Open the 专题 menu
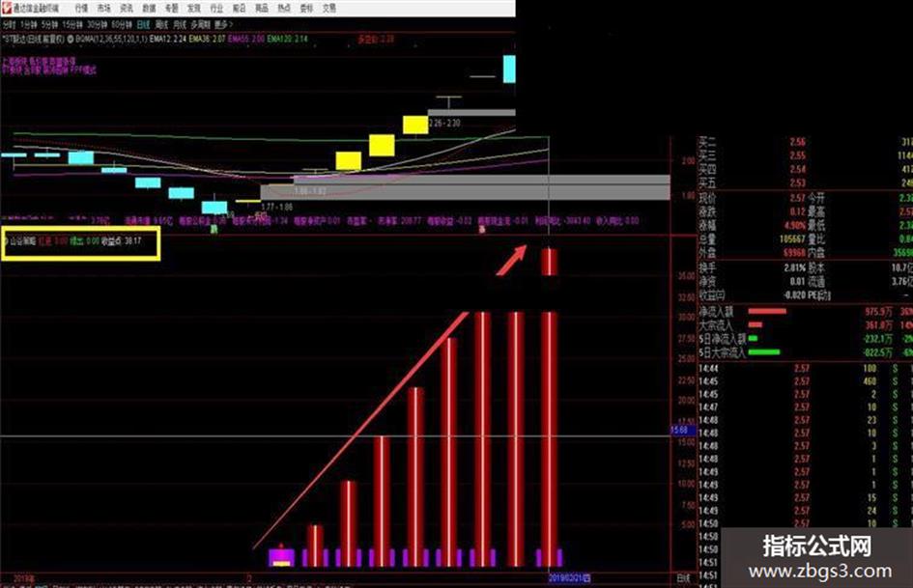 (x=171, y=8)
